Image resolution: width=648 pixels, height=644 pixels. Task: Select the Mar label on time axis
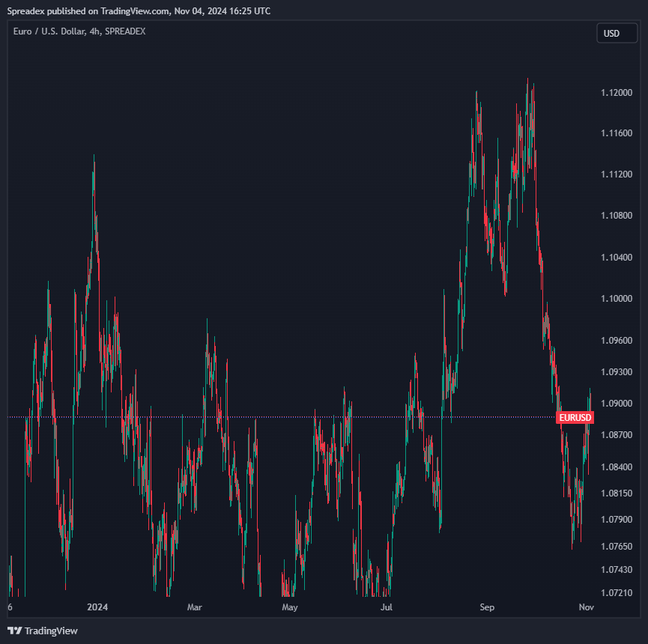(x=195, y=607)
